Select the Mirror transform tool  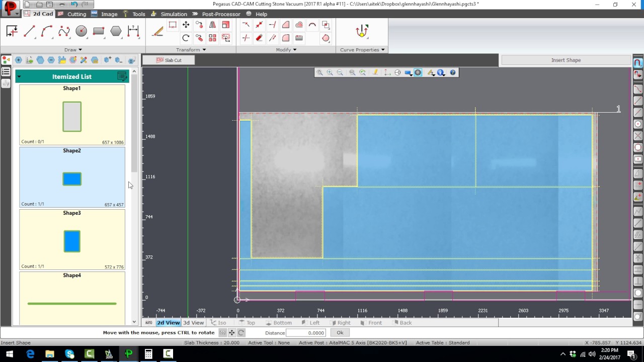pos(212,25)
